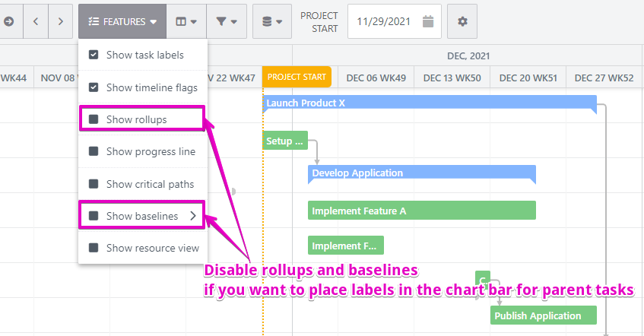Click the previous period arrow button
Image resolution: width=644 pixels, height=336 pixels.
point(35,22)
